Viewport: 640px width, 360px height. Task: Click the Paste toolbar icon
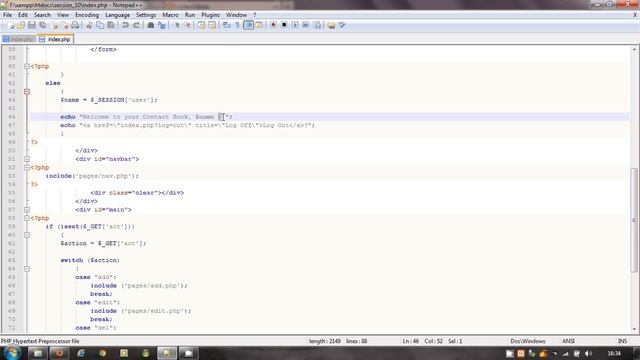[111, 25]
